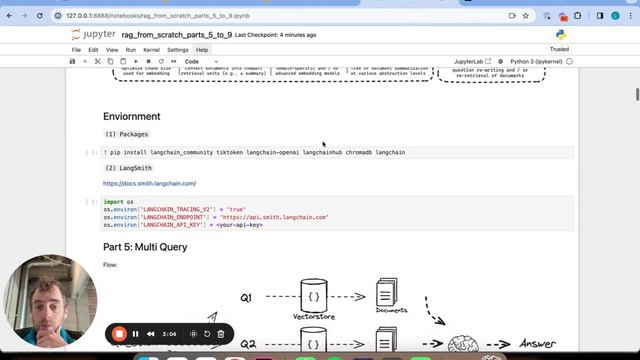Click the Trusted notebook indicator
The height and width of the screenshot is (360, 640).
point(559,49)
